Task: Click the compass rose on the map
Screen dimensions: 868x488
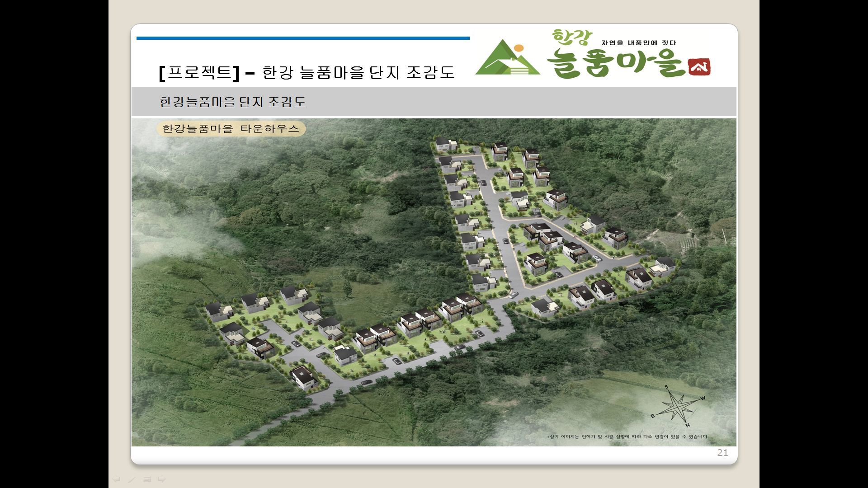Action: tap(677, 406)
